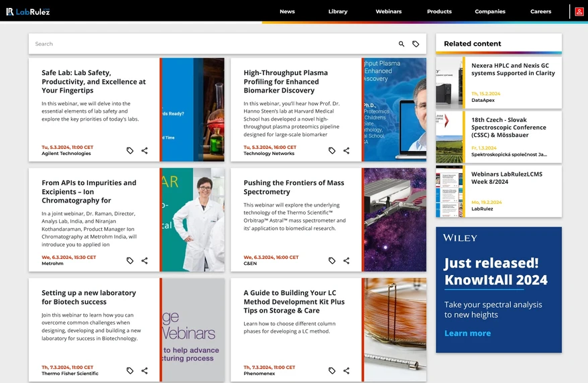Open the News menu
The width and height of the screenshot is (588, 383).
[287, 11]
